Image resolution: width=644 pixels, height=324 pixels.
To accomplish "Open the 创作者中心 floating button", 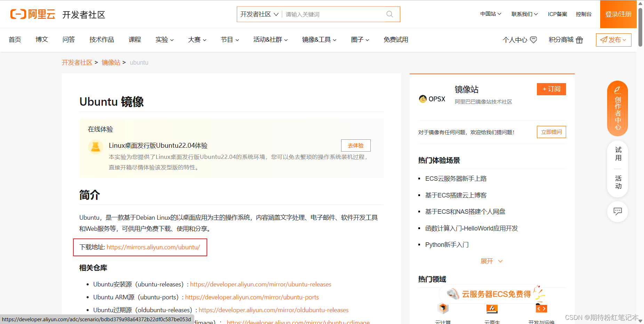I will point(618,108).
